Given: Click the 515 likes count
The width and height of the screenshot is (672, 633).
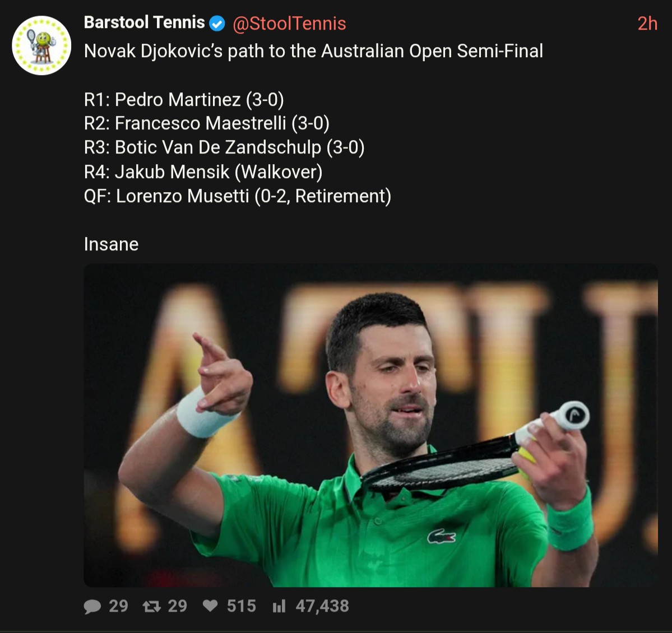Looking at the screenshot, I should click(242, 606).
